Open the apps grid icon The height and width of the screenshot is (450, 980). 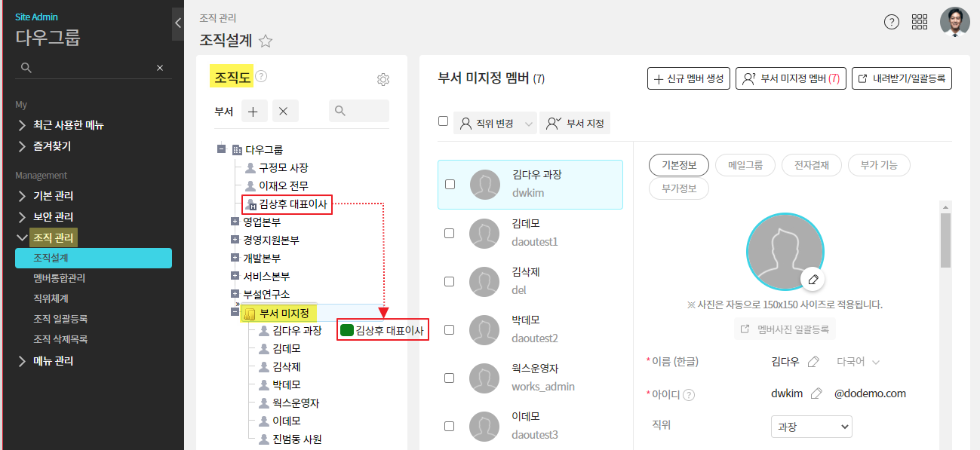pyautogui.click(x=920, y=22)
